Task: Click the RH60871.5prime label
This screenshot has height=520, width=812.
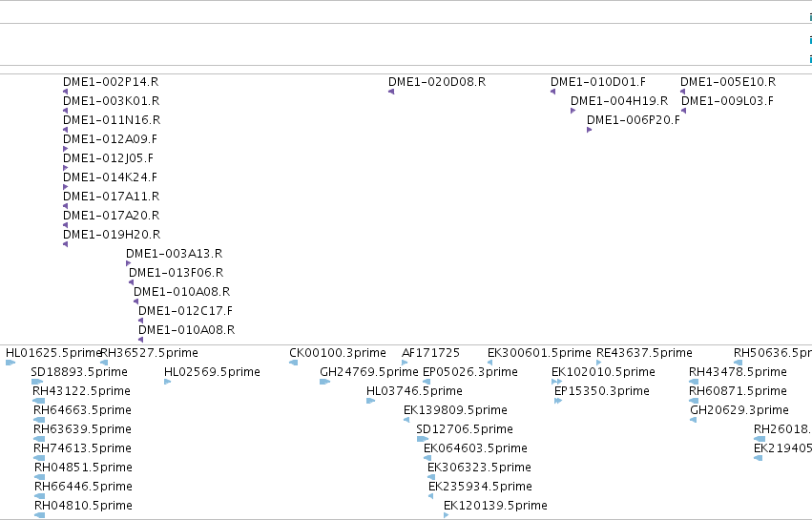Action: click(738, 391)
